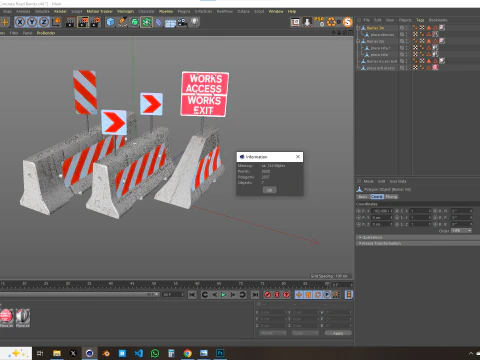480x360 pixels.
Task: Open the Window menu
Action: pyautogui.click(x=276, y=11)
